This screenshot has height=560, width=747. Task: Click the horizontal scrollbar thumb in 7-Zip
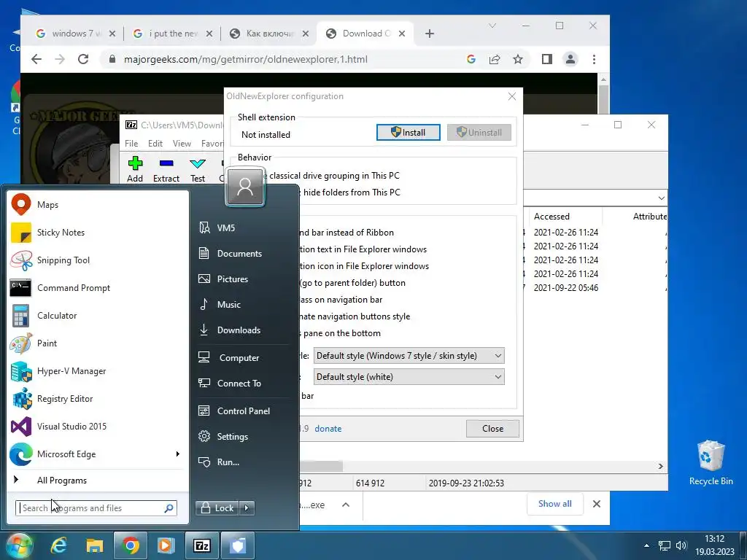pos(321,466)
